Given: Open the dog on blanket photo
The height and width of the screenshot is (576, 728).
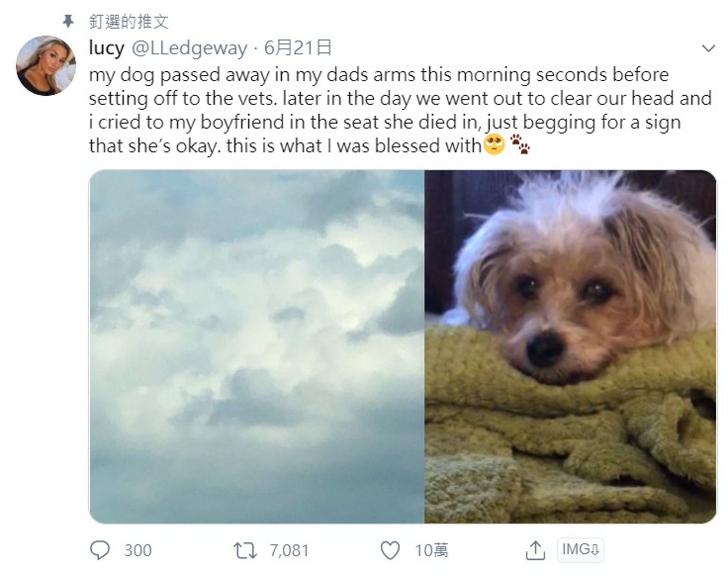Looking at the screenshot, I should 571,346.
